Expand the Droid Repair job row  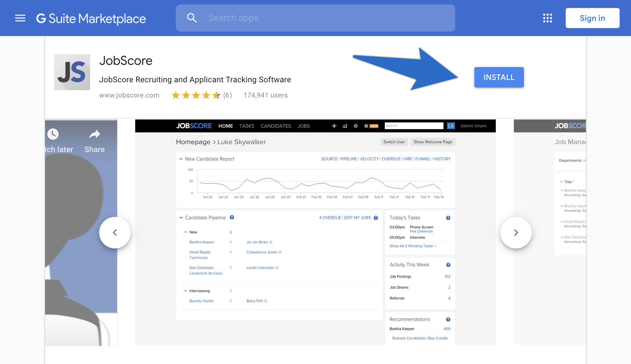[562, 221]
